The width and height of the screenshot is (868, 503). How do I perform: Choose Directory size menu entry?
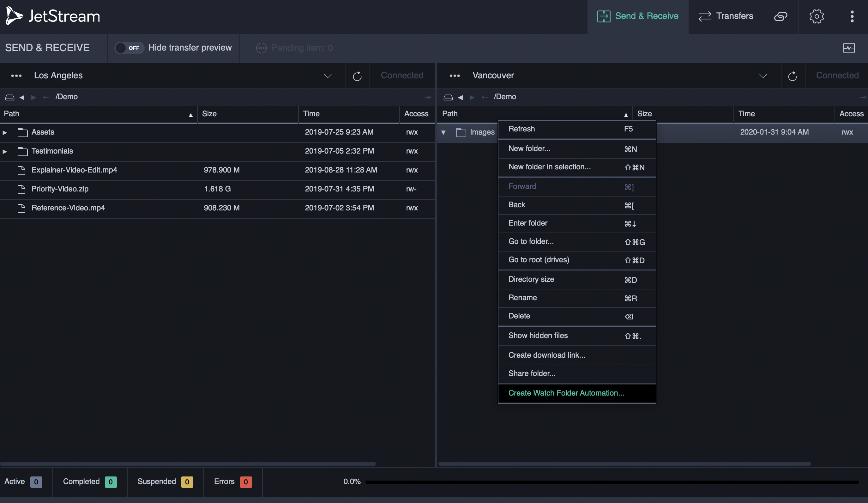[576, 279]
